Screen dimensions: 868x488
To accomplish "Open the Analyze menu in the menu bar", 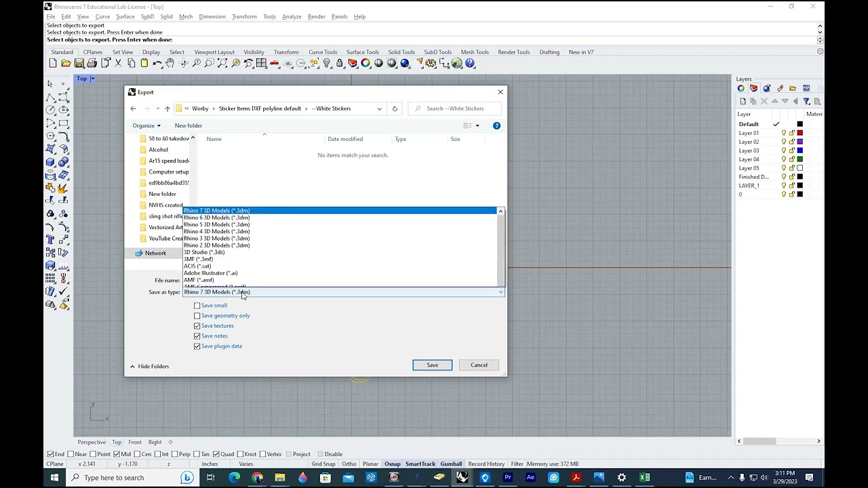I will [x=292, y=17].
